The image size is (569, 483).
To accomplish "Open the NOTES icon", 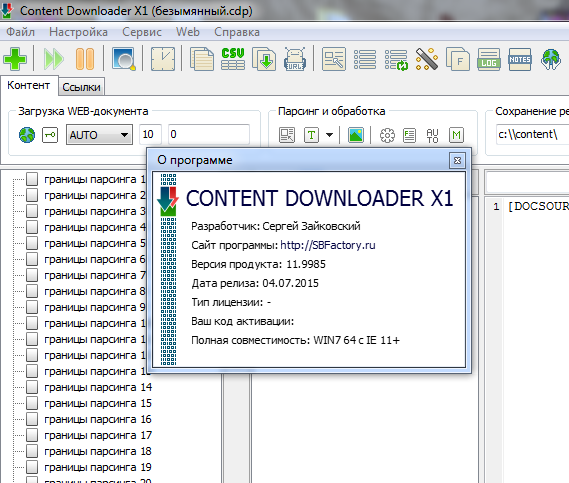I will pos(520,59).
